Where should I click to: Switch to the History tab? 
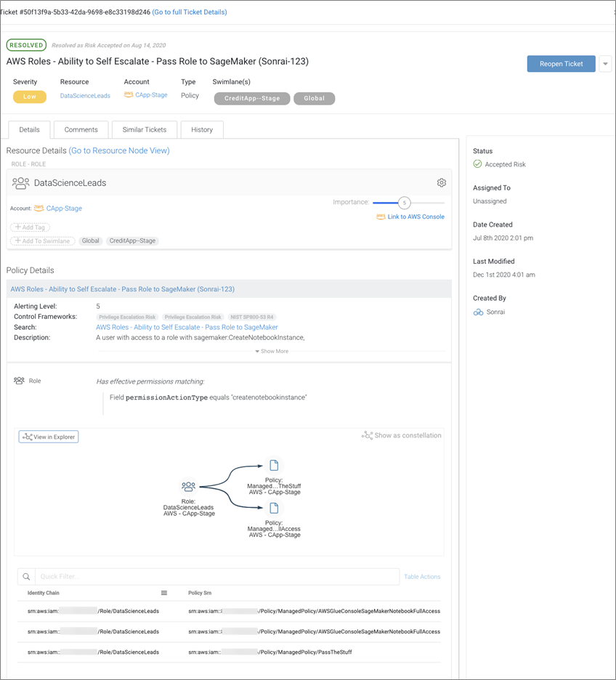pyautogui.click(x=202, y=129)
